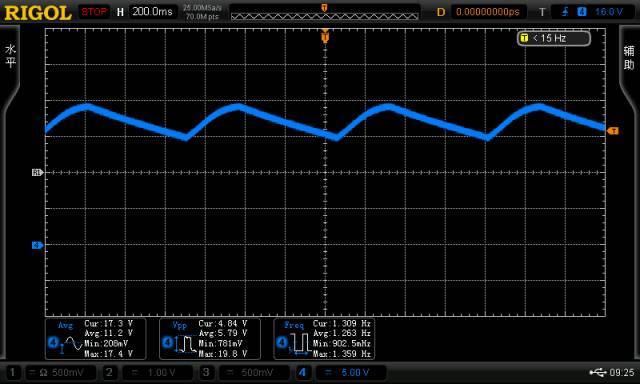Select the delay value 0.00000000ps
Image resolution: width=640 pixels, height=384 pixels.
487,12
